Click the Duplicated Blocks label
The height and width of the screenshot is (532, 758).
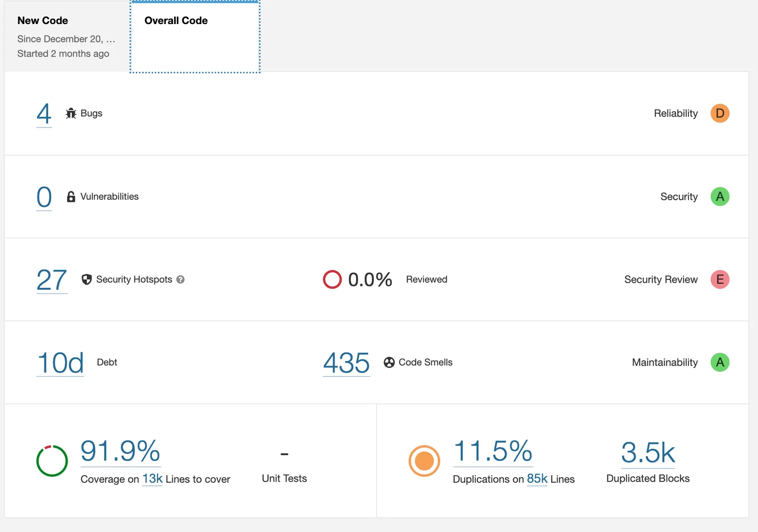click(648, 478)
